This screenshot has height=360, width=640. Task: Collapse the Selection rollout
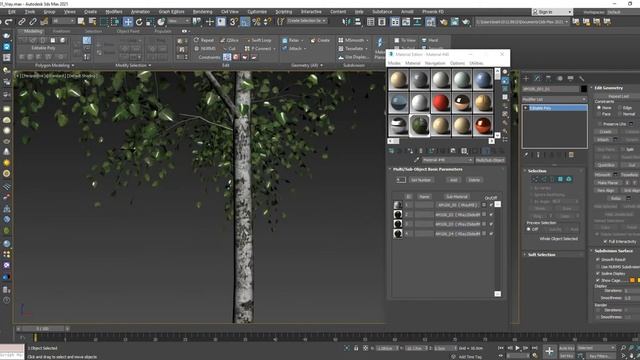click(537, 171)
